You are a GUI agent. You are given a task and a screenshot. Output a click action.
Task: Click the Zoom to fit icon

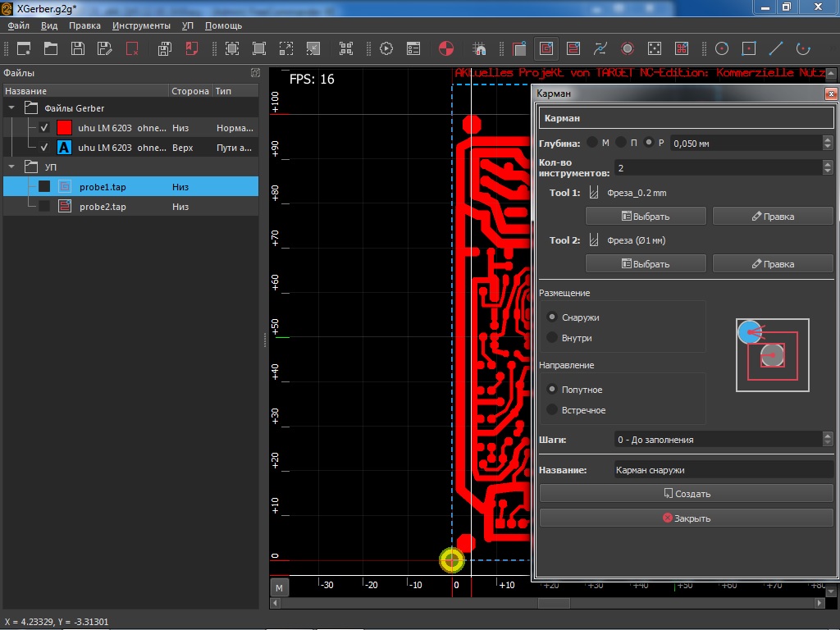232,48
